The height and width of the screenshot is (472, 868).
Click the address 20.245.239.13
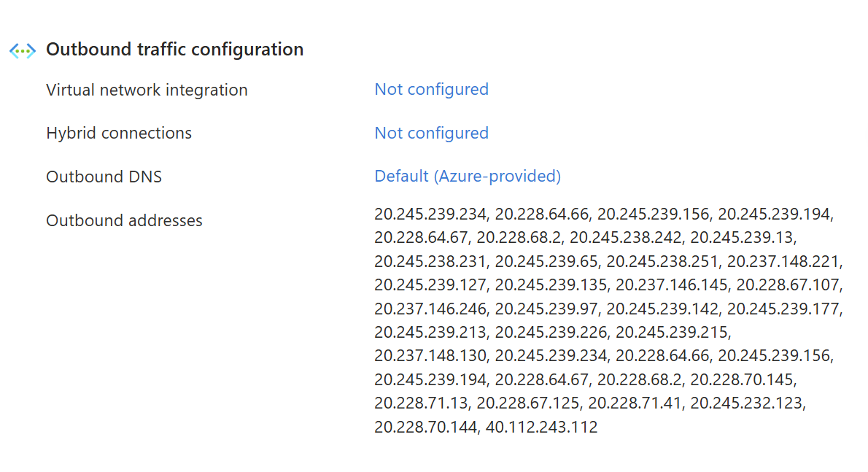click(742, 237)
